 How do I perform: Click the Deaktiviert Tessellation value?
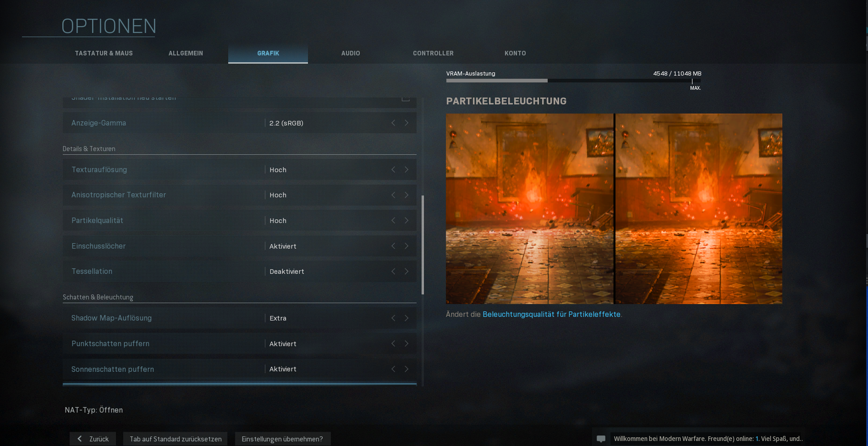[287, 272]
